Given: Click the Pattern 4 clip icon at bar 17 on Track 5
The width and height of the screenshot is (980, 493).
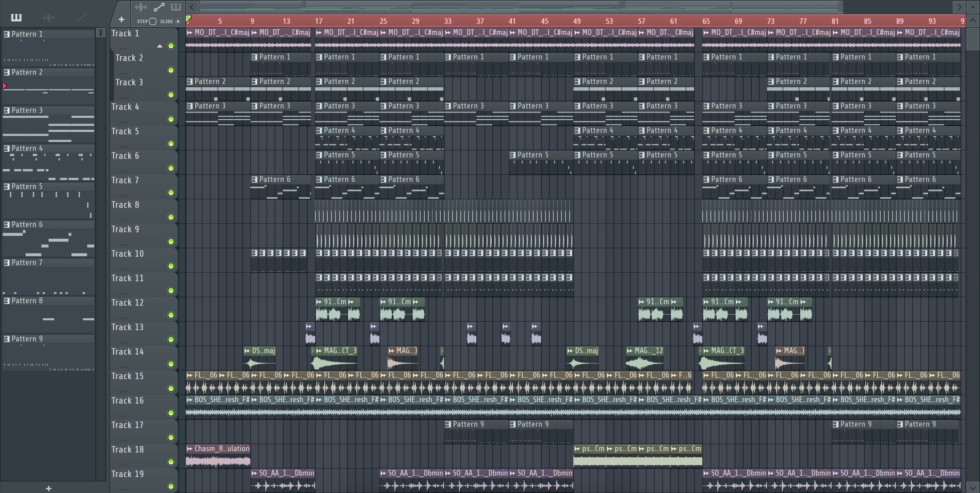Looking at the screenshot, I should click(319, 130).
